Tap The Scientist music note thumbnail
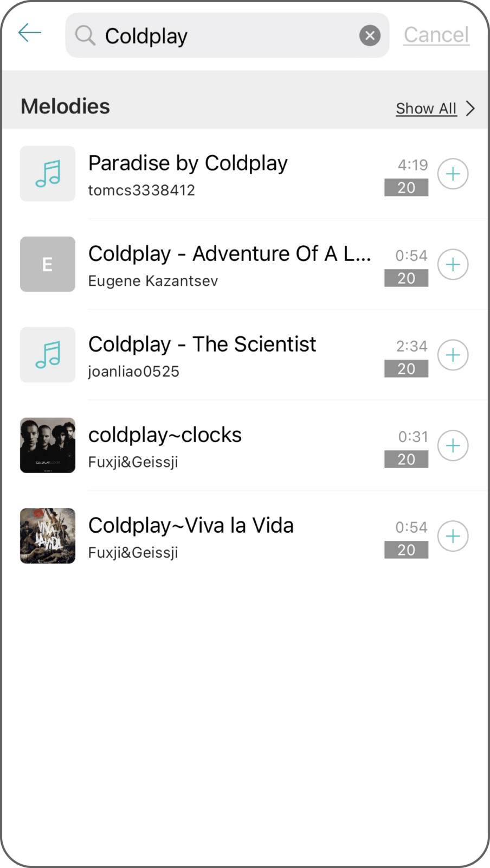The height and width of the screenshot is (868, 490). click(48, 355)
